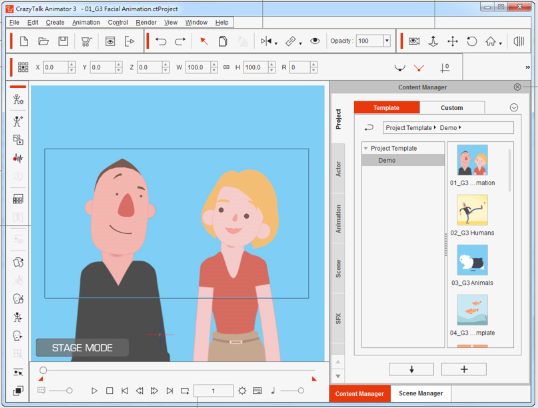Toggle the eye visibility icon

[x=315, y=41]
